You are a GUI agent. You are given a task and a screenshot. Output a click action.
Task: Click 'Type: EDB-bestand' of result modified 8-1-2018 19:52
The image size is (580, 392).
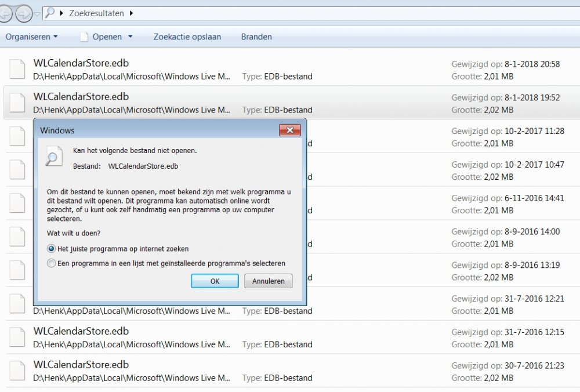pos(277,110)
